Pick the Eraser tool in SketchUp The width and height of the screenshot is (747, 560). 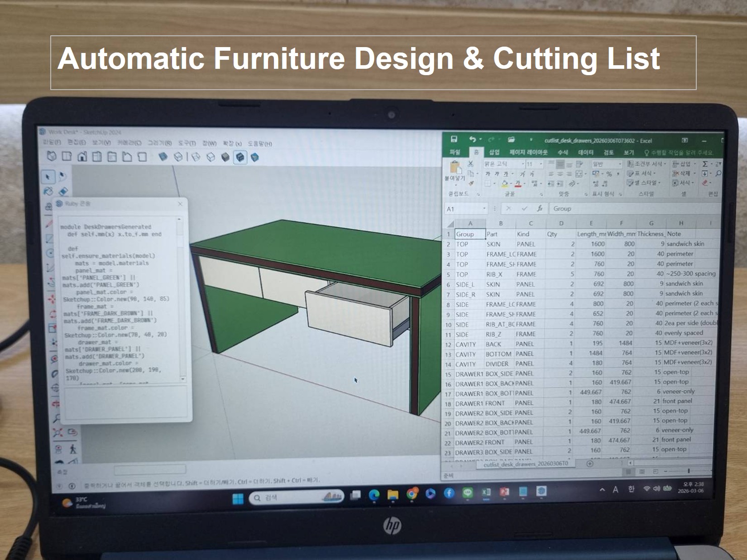pos(63,191)
